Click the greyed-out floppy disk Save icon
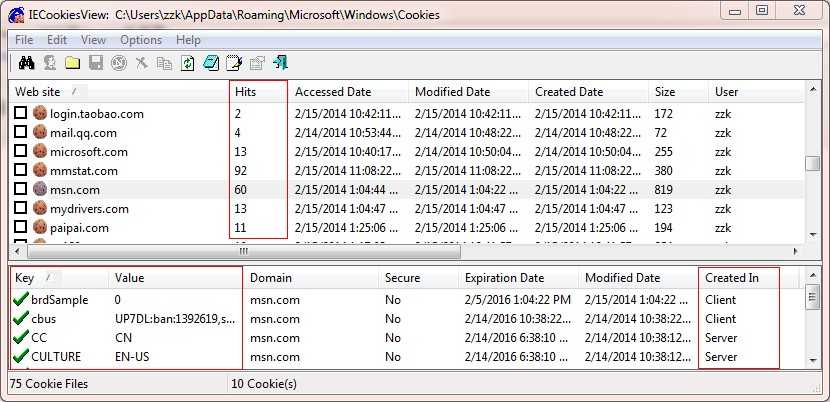The image size is (830, 402). [x=96, y=63]
